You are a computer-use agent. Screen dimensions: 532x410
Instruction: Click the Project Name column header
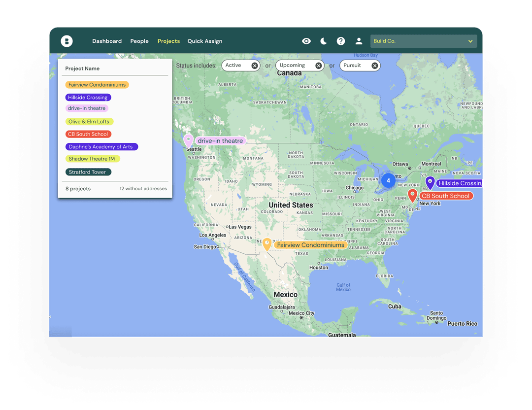[83, 68]
